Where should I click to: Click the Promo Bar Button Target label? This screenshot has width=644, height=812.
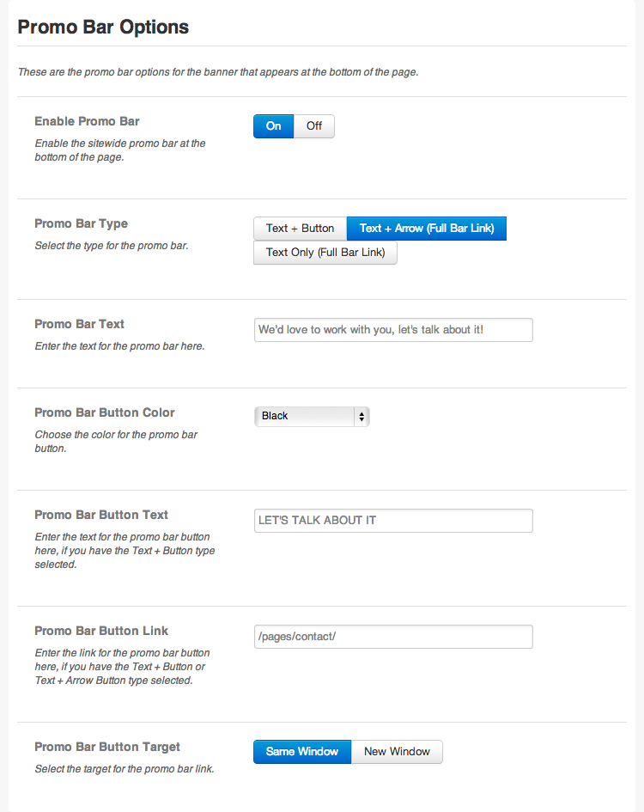[x=107, y=747]
